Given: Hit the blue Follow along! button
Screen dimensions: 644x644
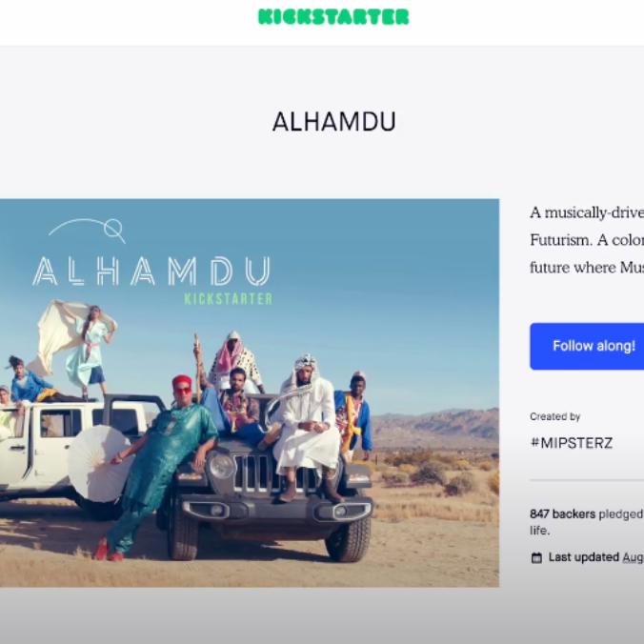Looking at the screenshot, I should pyautogui.click(x=587, y=346).
